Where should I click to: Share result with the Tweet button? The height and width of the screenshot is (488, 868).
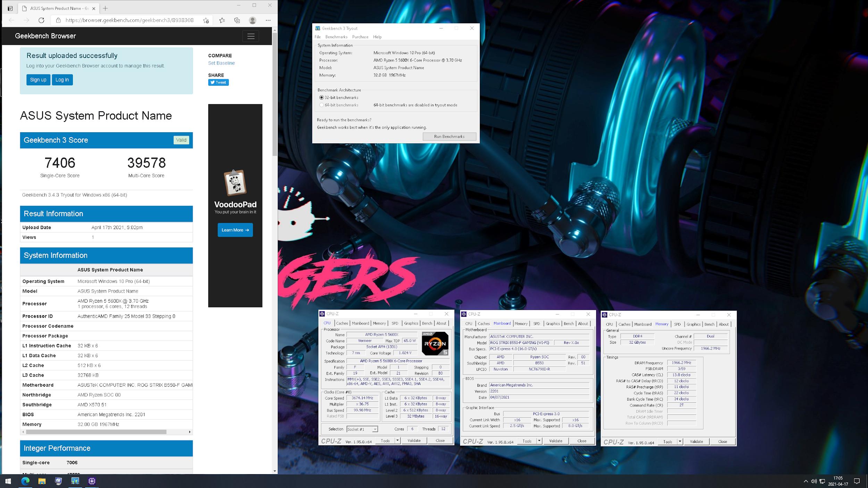coord(218,82)
